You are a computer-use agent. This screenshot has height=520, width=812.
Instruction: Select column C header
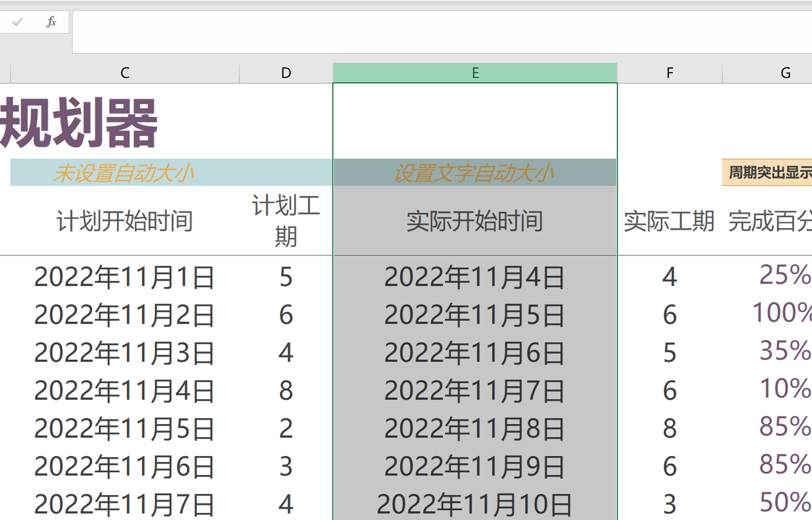point(125,73)
